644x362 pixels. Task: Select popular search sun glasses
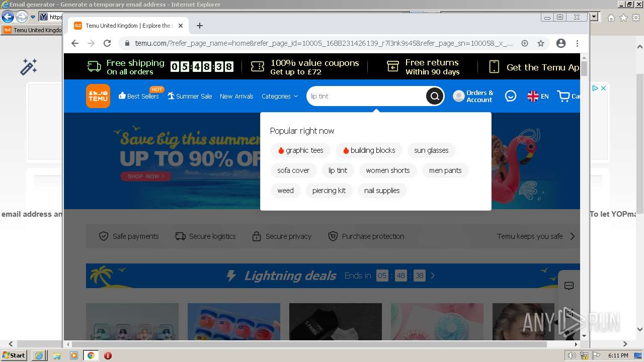pyautogui.click(x=431, y=150)
